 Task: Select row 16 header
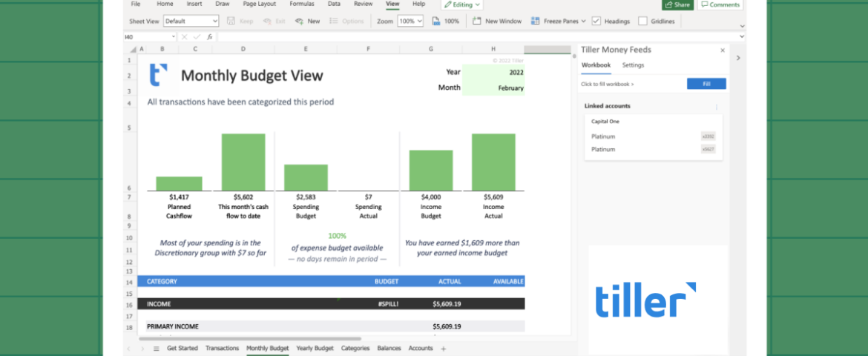tap(129, 305)
